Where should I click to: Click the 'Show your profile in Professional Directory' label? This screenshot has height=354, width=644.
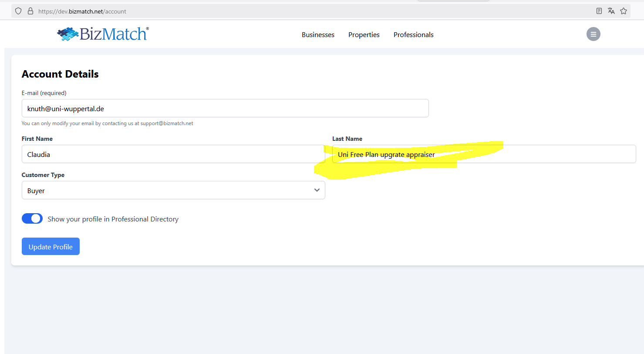click(x=113, y=219)
